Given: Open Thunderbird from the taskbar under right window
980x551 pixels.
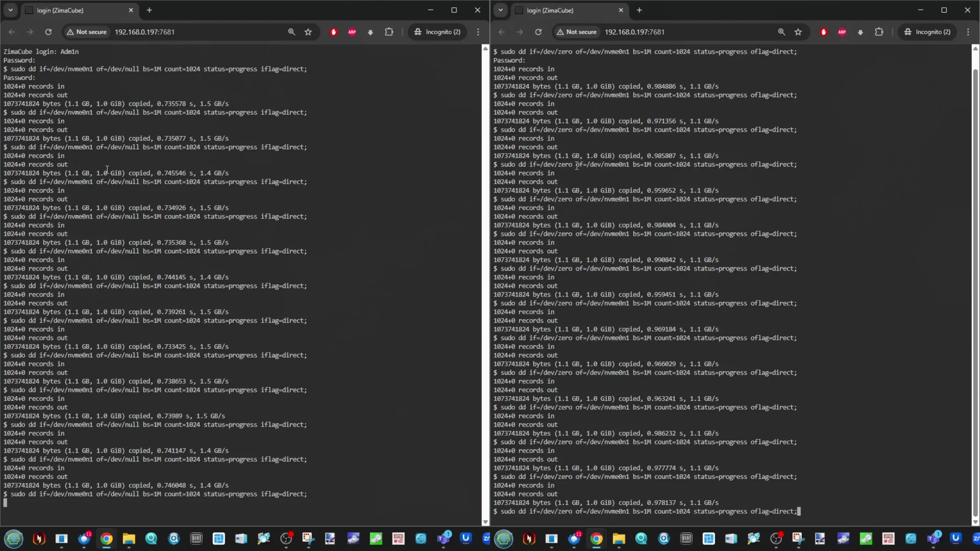Looking at the screenshot, I should click(574, 539).
